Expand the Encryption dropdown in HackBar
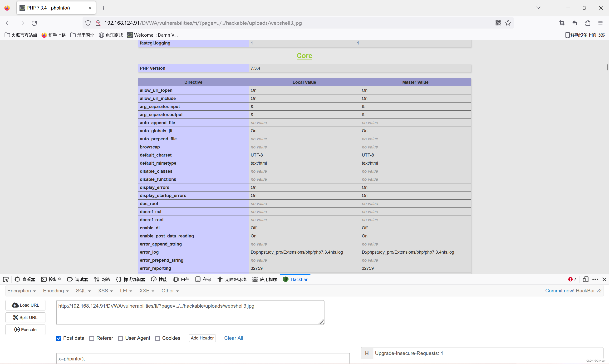Screen dimensions: 609x364 [x=22, y=291]
